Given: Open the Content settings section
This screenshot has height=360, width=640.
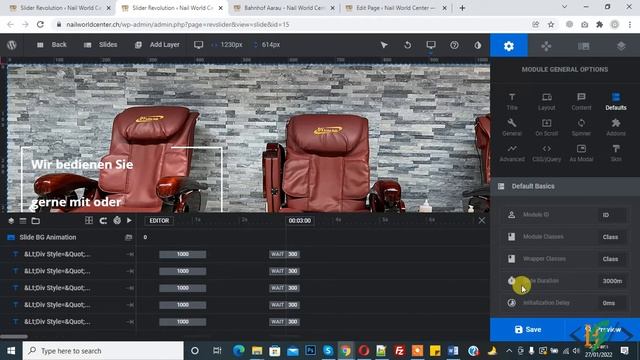Looking at the screenshot, I should pyautogui.click(x=581, y=101).
